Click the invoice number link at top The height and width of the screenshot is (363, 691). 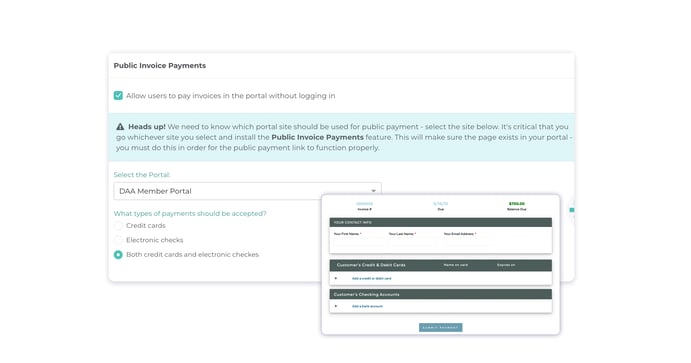click(364, 204)
